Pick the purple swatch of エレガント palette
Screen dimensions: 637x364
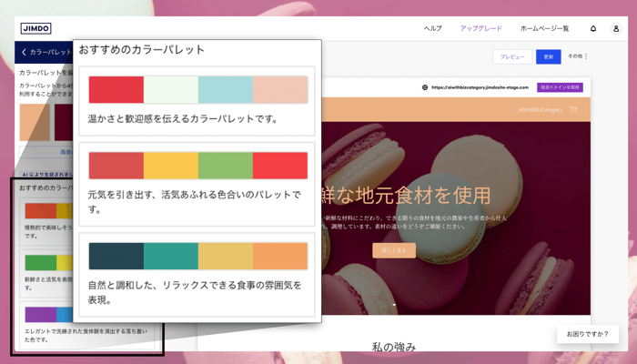pos(41,315)
